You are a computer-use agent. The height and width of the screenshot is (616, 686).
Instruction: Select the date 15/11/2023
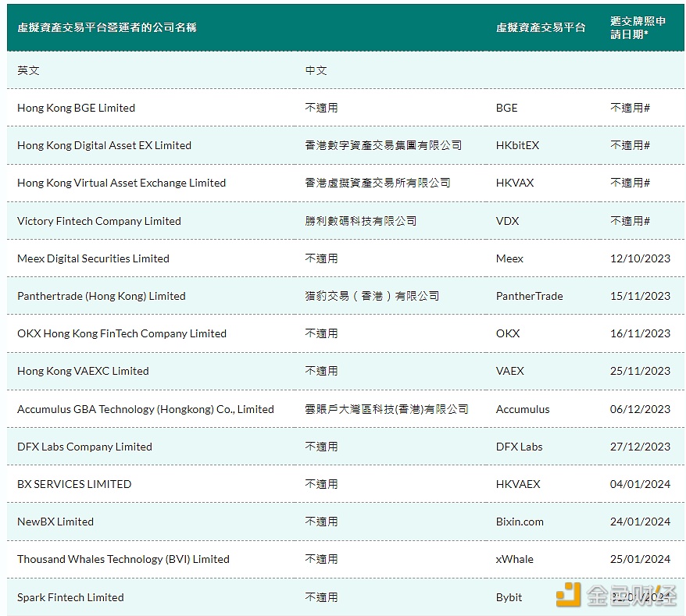pos(640,297)
